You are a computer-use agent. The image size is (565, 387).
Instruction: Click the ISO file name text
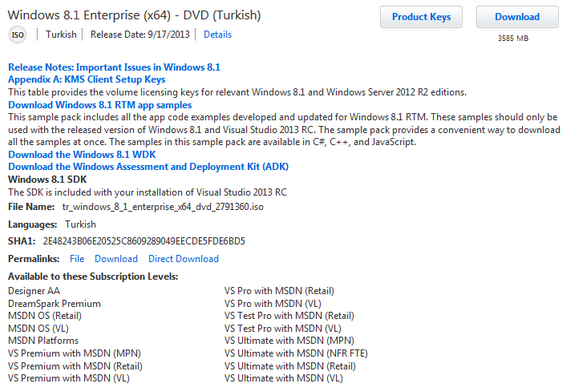[163, 207]
